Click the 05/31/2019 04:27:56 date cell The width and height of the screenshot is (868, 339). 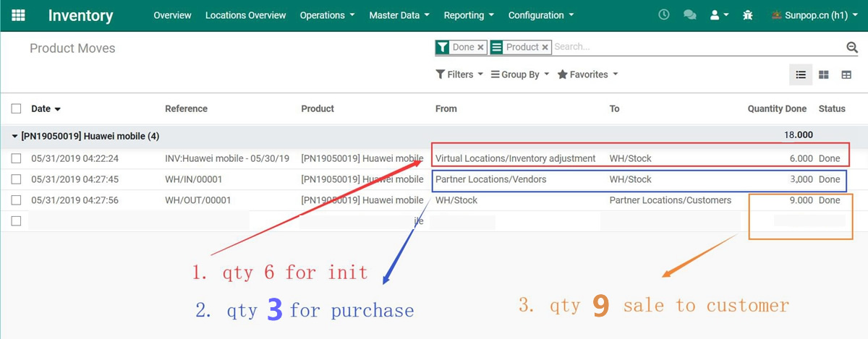tap(75, 200)
